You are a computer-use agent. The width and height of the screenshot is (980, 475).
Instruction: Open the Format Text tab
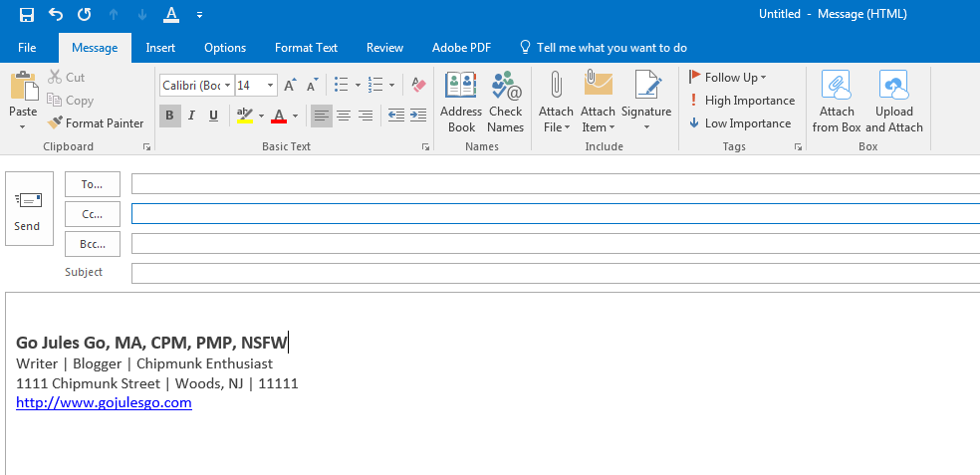point(306,48)
